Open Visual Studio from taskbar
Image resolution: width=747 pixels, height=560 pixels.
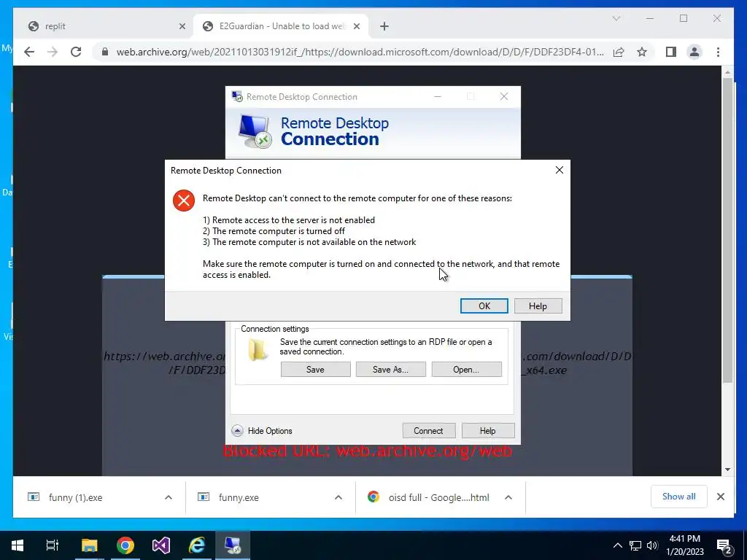pyautogui.click(x=161, y=545)
